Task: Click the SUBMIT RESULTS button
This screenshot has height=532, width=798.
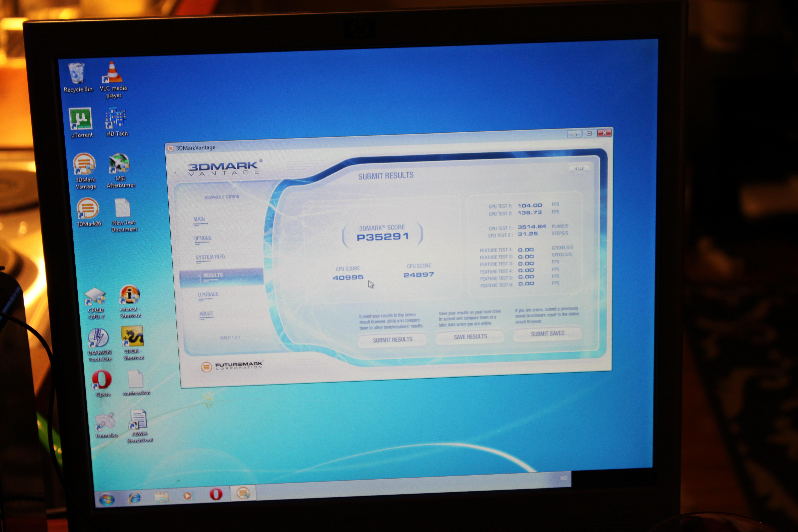Action: coord(392,340)
